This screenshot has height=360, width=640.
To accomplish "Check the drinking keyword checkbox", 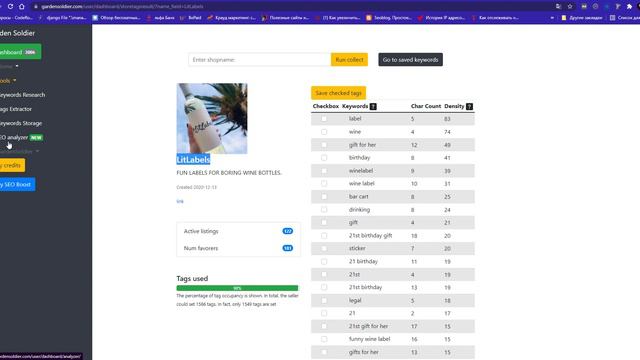I will (324, 209).
